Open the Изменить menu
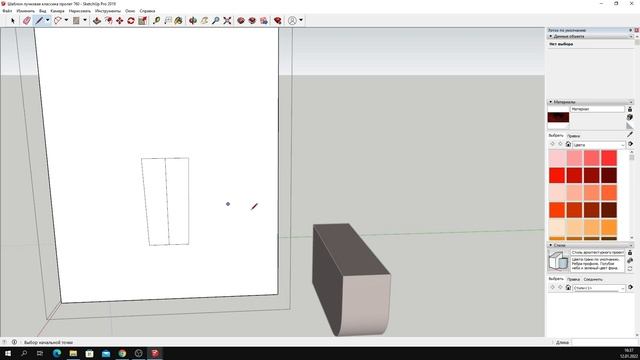This screenshot has width=640, height=360. coord(26,11)
